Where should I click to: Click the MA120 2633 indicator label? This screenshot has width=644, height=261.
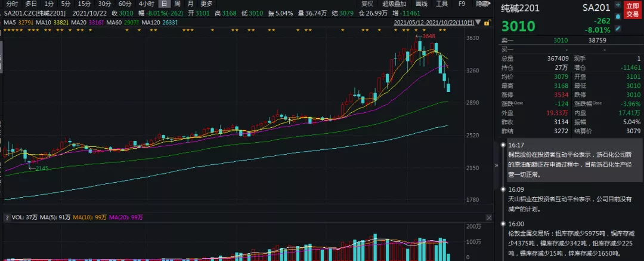click(159, 23)
